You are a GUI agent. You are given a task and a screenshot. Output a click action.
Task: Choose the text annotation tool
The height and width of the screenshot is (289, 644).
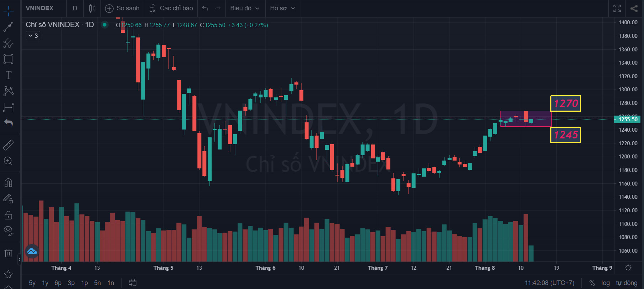tap(9, 75)
